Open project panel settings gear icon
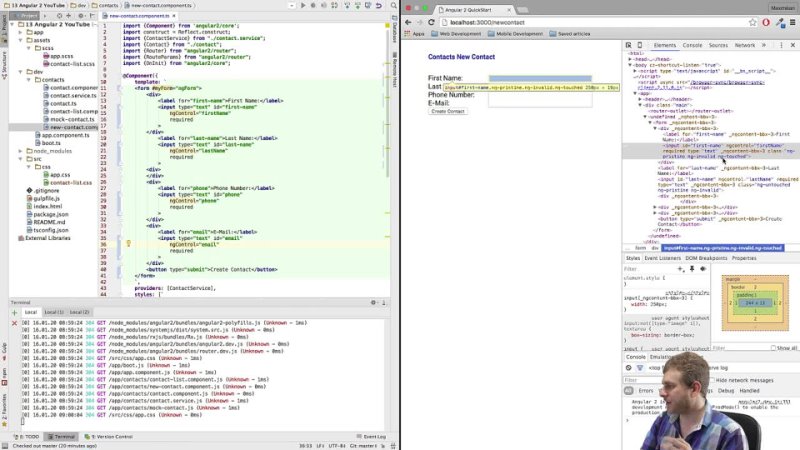This screenshot has height=450, width=800. (x=81, y=16)
